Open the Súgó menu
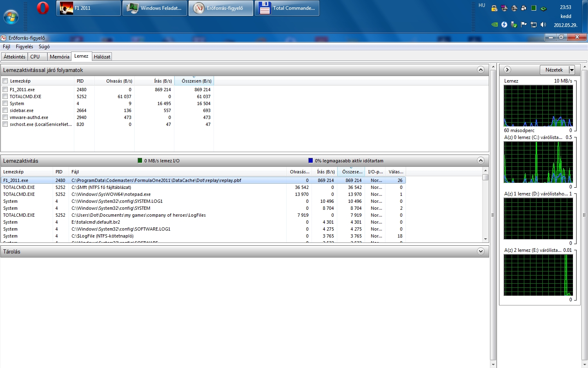Screen dimensions: 588x368 44,47
